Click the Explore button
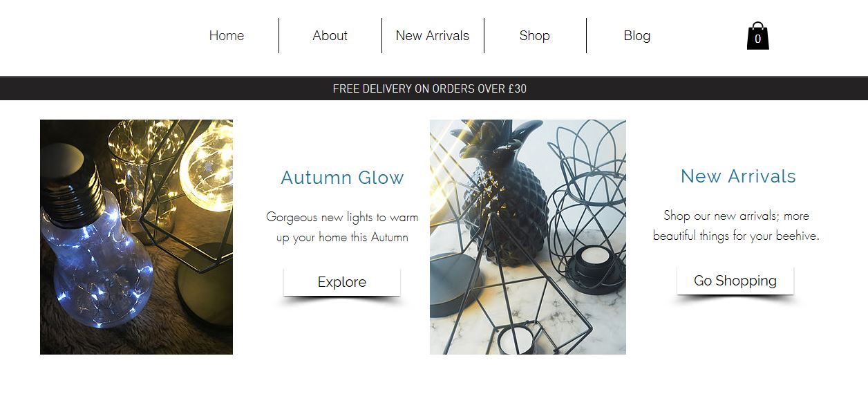This screenshot has width=868, height=394. 342,282
